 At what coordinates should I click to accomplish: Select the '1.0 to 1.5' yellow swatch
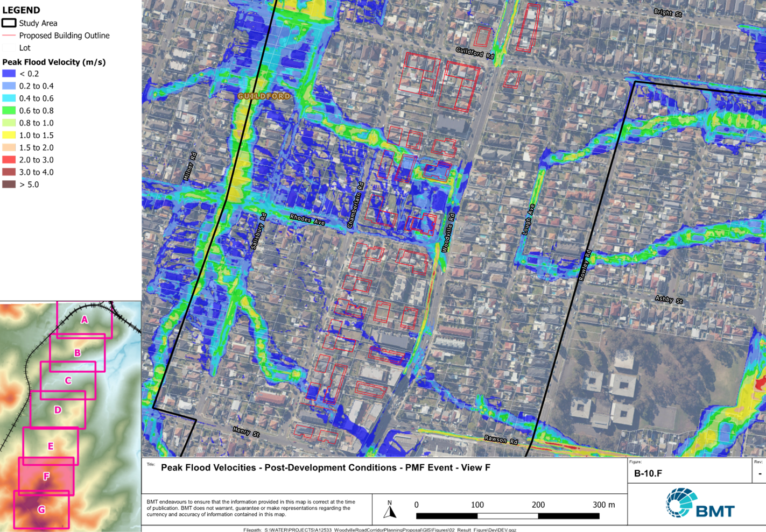pos(9,136)
